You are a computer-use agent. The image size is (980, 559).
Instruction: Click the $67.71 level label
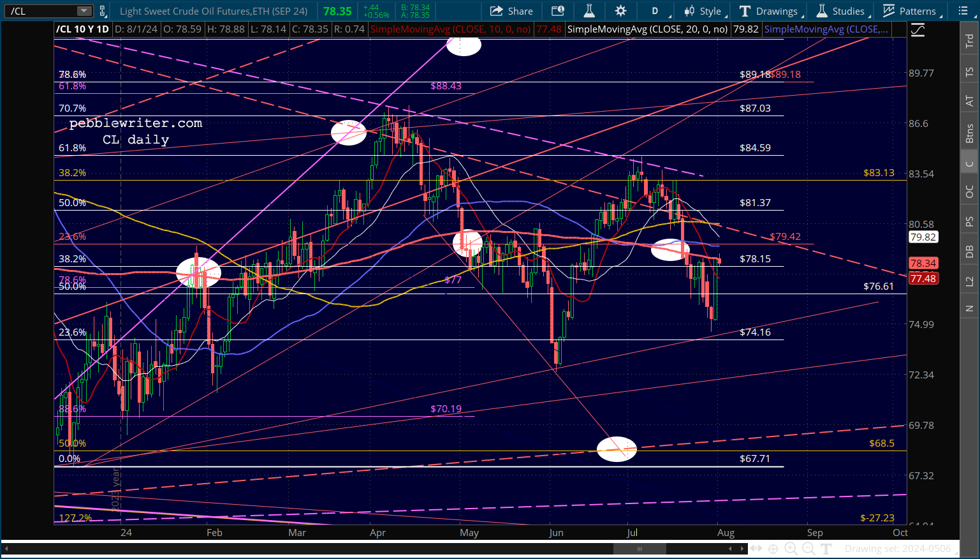[x=755, y=458]
